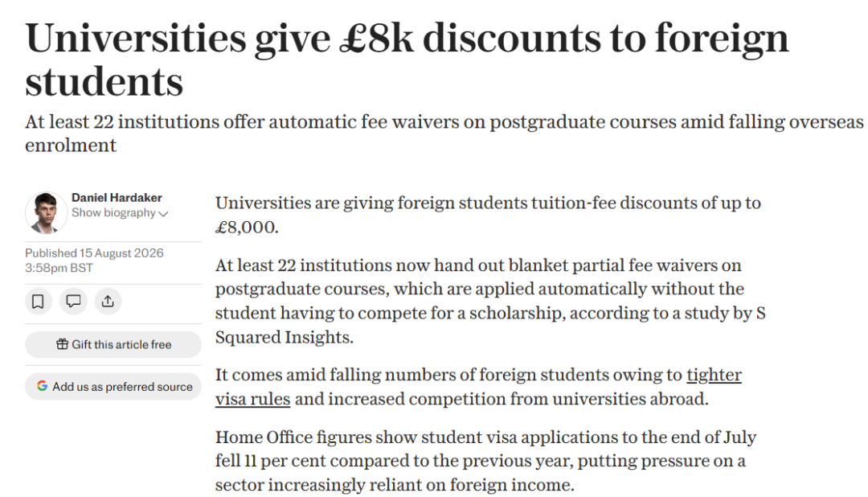Click the Google G logo
Viewport: 868px width, 497px height.
(42, 386)
